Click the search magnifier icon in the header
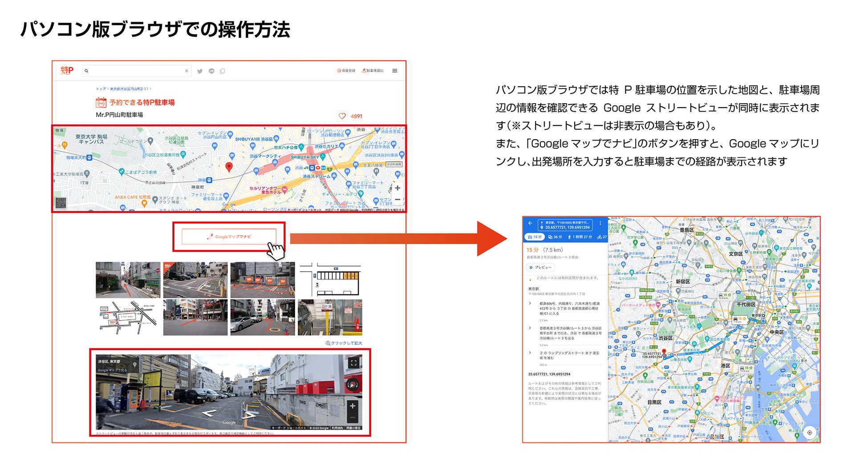868x462 pixels. (x=86, y=71)
